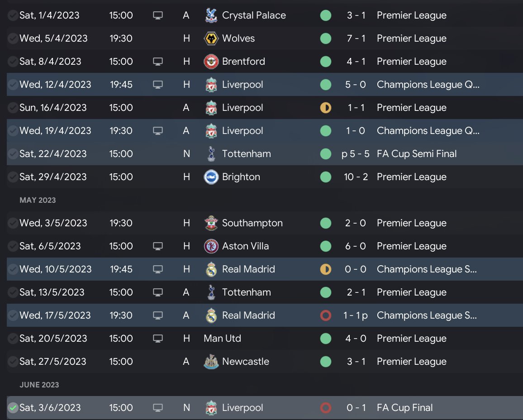
Task: Click the Wolves club badge icon
Action: 211,38
